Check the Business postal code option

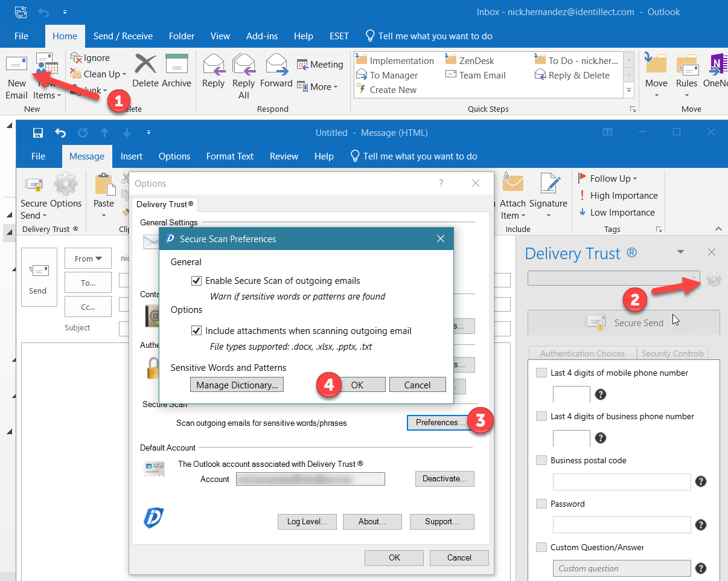pos(541,460)
